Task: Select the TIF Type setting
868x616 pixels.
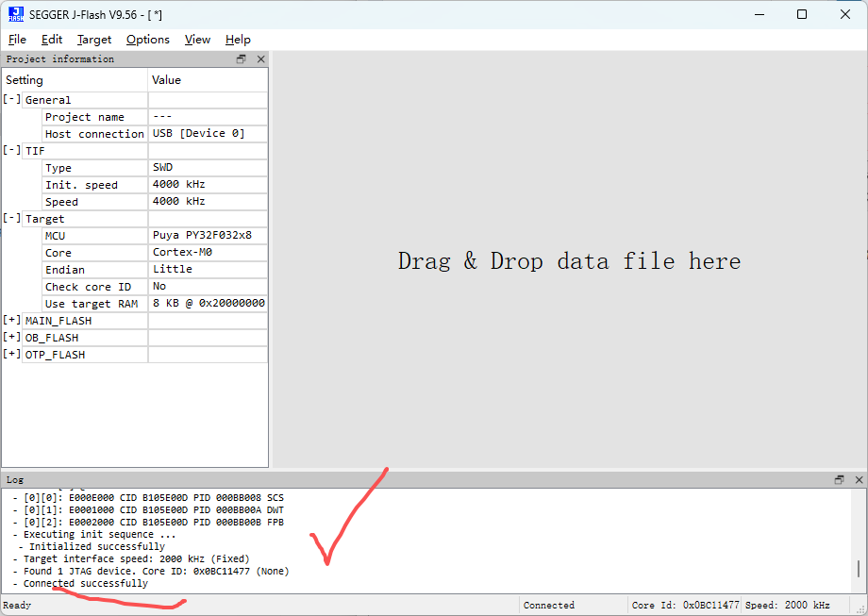Action: point(155,168)
